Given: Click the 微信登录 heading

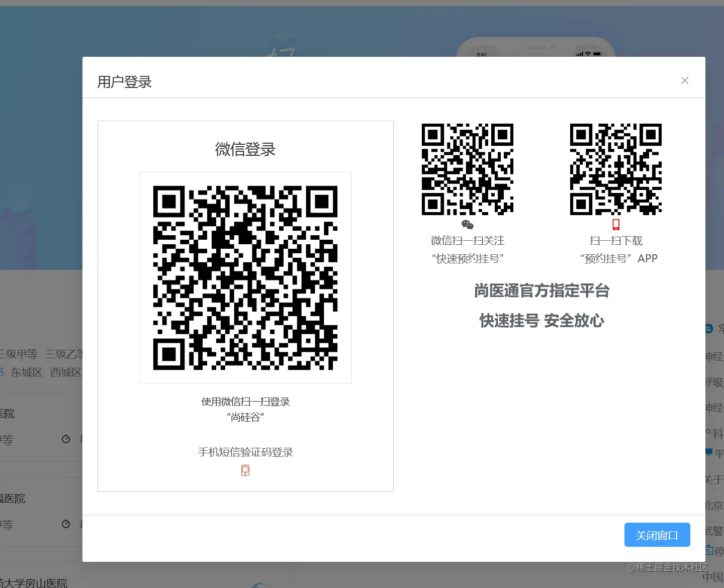Looking at the screenshot, I should (245, 149).
